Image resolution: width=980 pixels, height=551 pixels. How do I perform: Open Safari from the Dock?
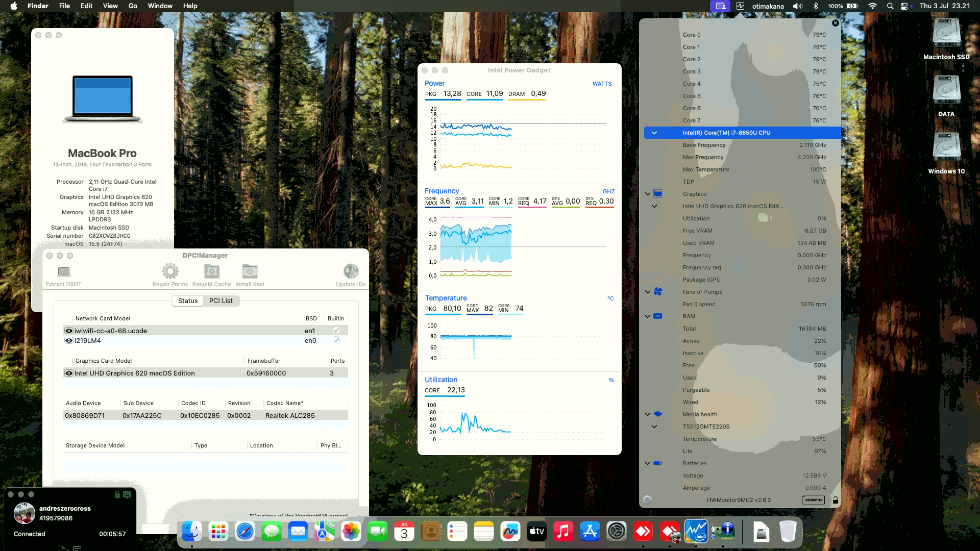tap(246, 532)
